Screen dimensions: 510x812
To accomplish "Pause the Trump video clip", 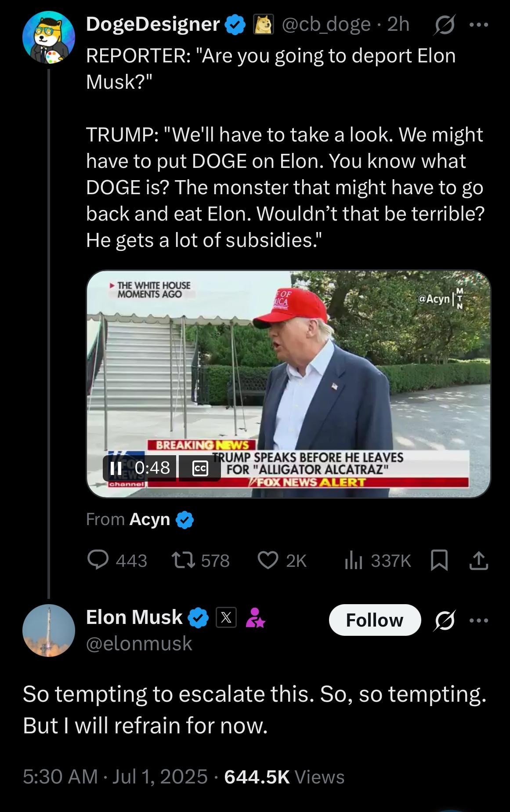I will click(116, 468).
